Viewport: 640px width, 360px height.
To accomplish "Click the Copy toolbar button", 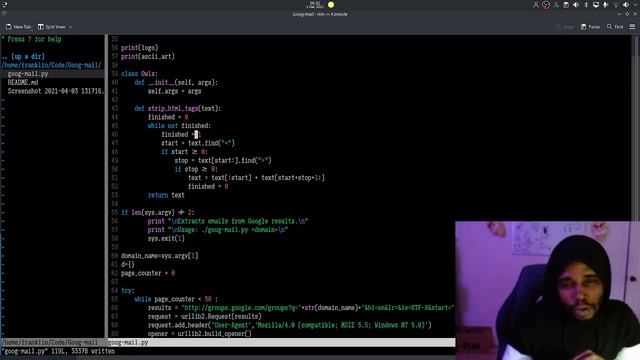I will [x=565, y=27].
